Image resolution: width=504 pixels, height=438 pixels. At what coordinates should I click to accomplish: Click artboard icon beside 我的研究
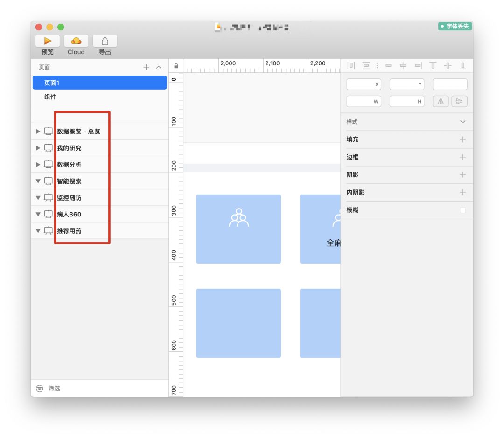click(48, 148)
